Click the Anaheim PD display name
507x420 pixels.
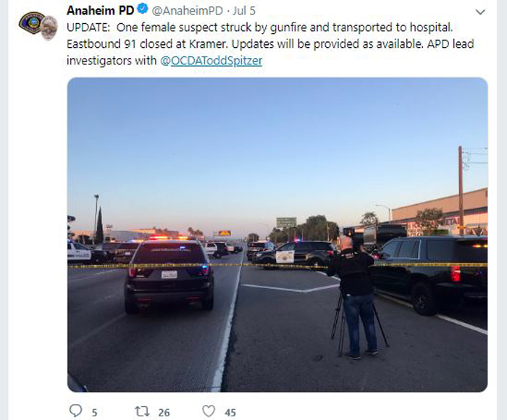(x=100, y=10)
